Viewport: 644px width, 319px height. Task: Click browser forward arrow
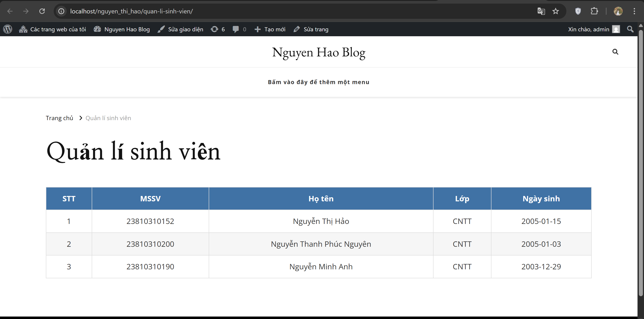tap(26, 11)
